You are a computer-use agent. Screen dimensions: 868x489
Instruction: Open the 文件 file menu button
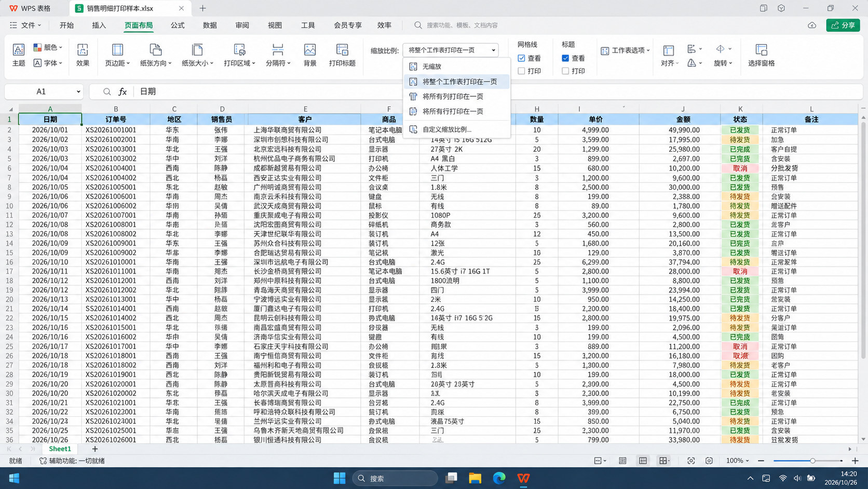[25, 25]
